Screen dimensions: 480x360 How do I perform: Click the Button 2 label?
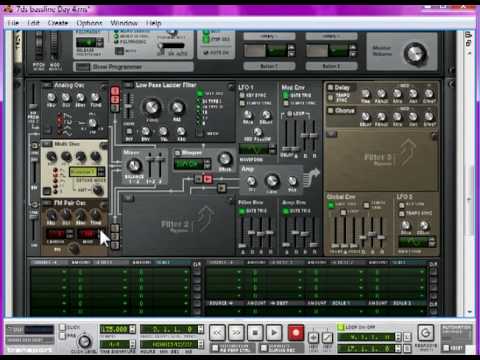(331, 66)
